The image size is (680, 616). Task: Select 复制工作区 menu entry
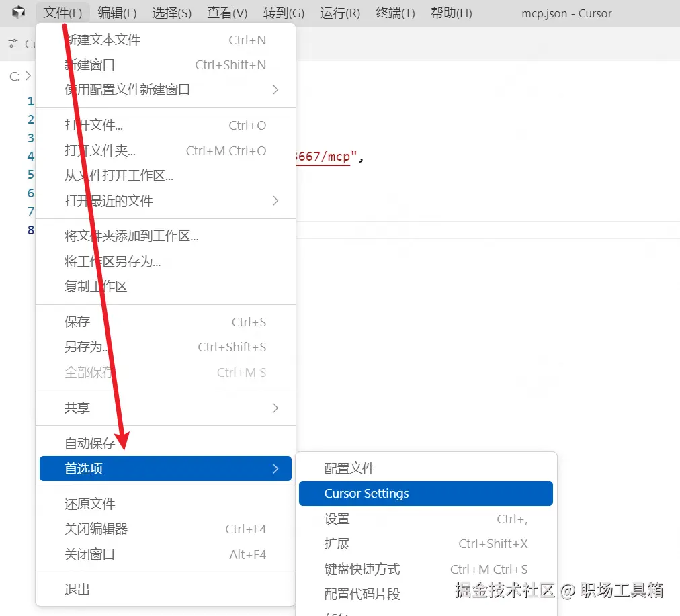(x=165, y=286)
